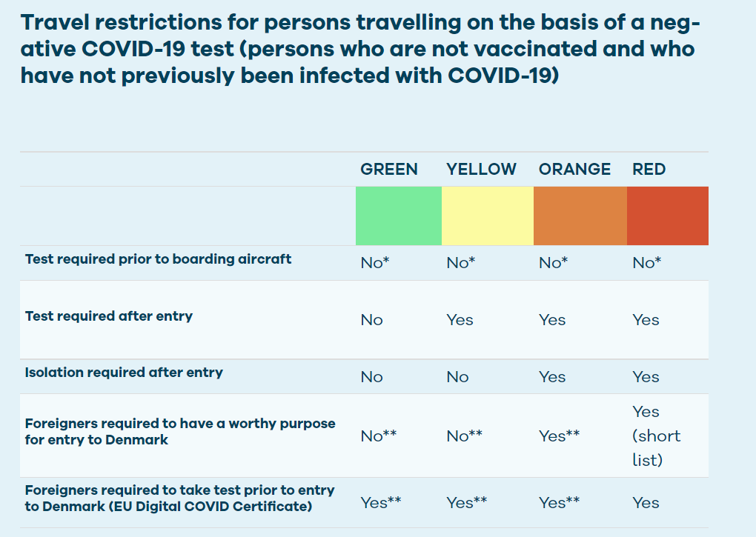
Task: Click the page heading about travel restrictions
Action: click(x=360, y=49)
